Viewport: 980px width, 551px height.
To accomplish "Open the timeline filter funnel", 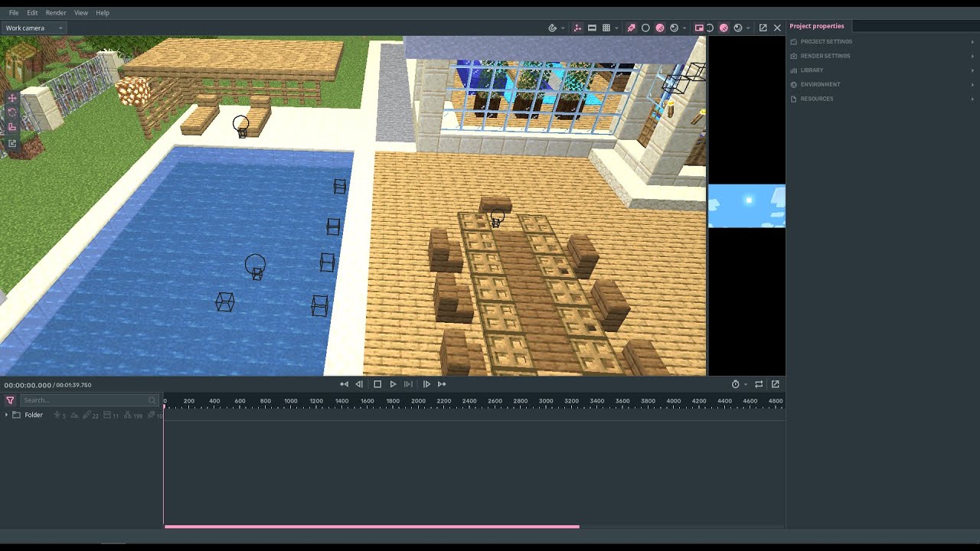I will (x=10, y=400).
